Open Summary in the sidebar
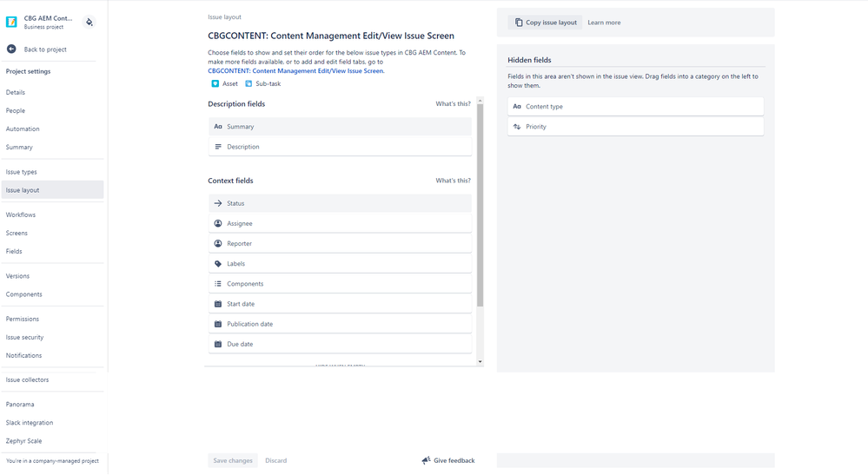This screenshot has width=868, height=475. click(19, 147)
